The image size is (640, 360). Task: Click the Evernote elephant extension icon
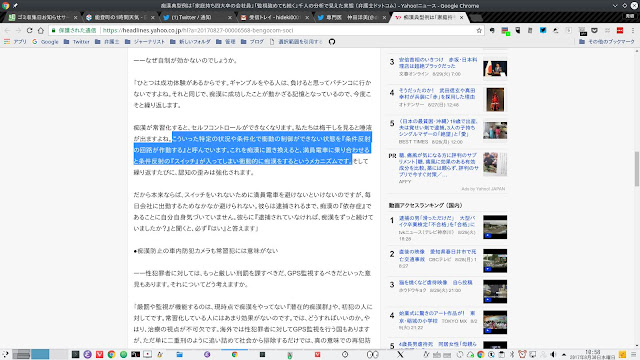[x=492, y=30]
